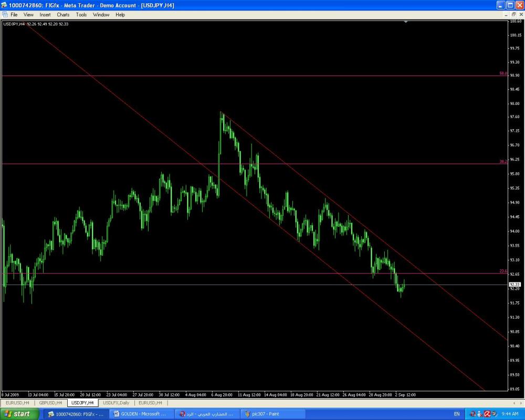Open the Tools menu
Viewport: 525px width, 420px height.
(x=81, y=15)
